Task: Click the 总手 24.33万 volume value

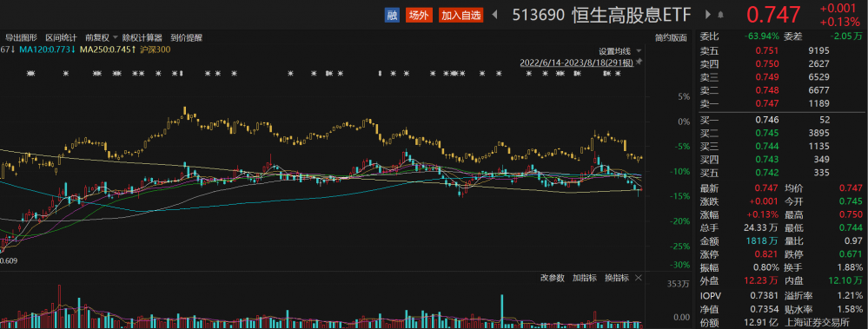Action: point(761,227)
